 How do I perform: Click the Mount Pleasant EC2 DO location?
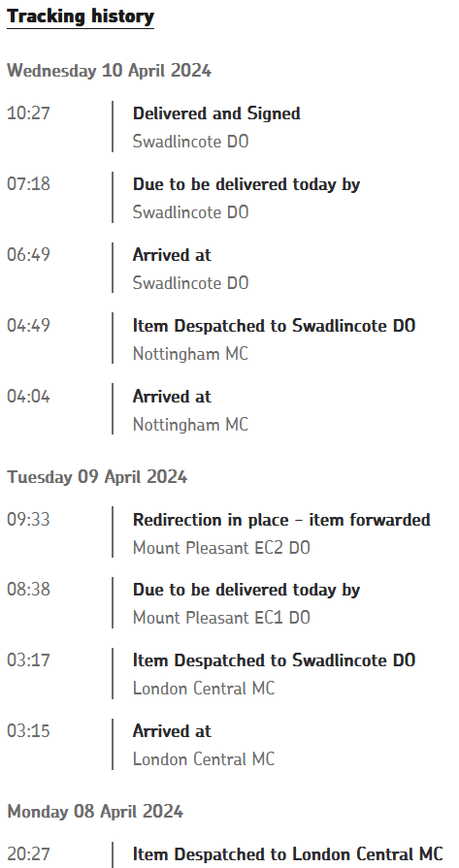point(221,548)
